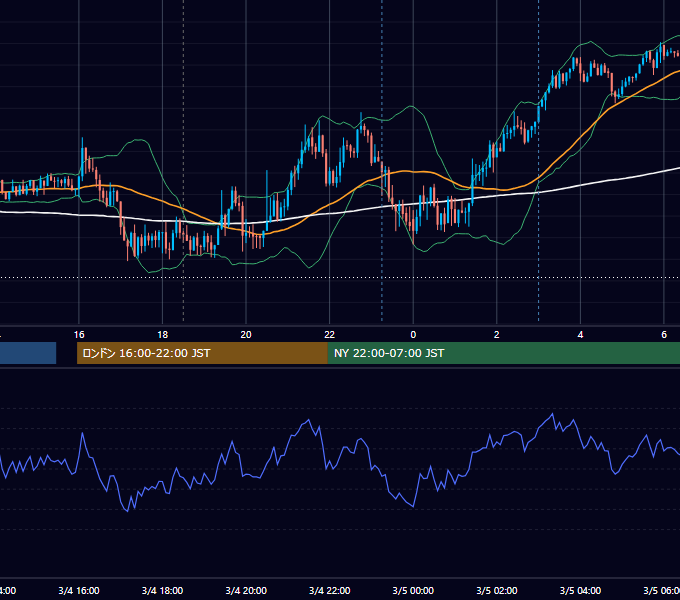Image resolution: width=680 pixels, height=600 pixels.
Task: Click the 2 hour label on chart axis
Action: click(x=497, y=335)
